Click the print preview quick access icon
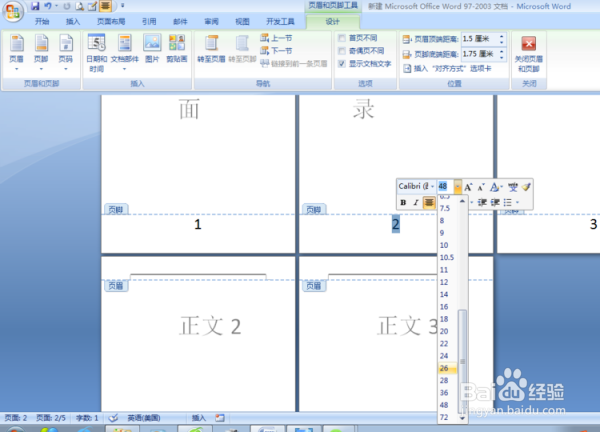The width and height of the screenshot is (600, 432). 80,6
